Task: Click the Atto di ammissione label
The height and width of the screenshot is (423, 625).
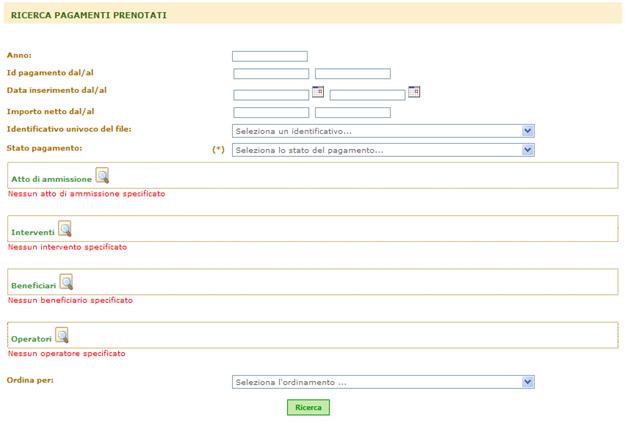Action: point(51,179)
